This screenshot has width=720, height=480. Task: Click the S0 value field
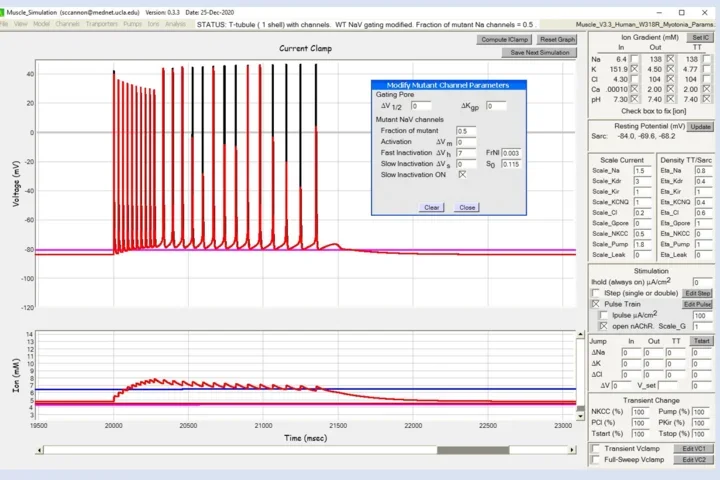point(511,164)
